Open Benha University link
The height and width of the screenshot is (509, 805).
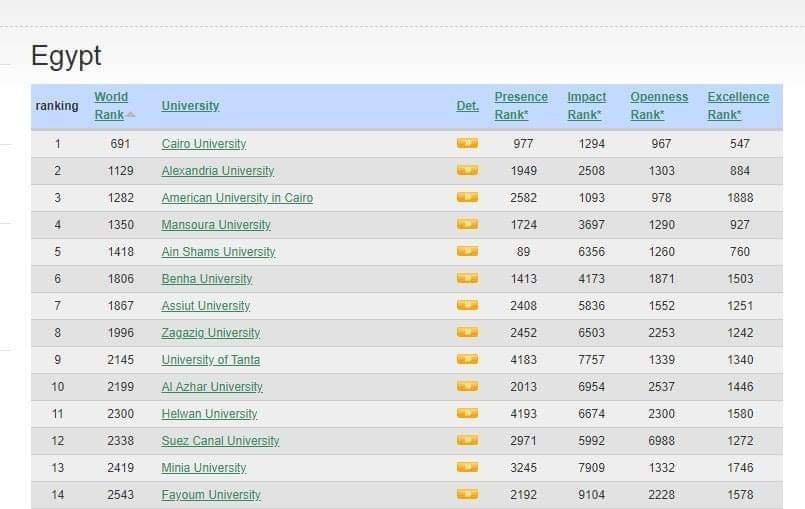207,279
